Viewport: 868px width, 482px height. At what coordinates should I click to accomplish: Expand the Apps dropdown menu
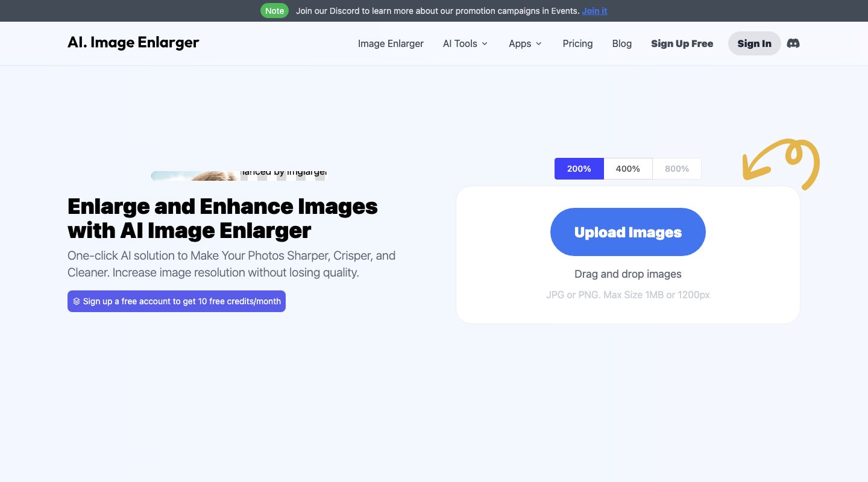point(526,43)
